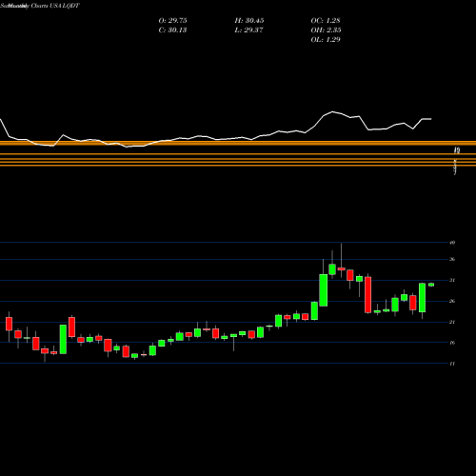
Task: Click the 'OH: 2.35' reading
Action: coord(326,30)
